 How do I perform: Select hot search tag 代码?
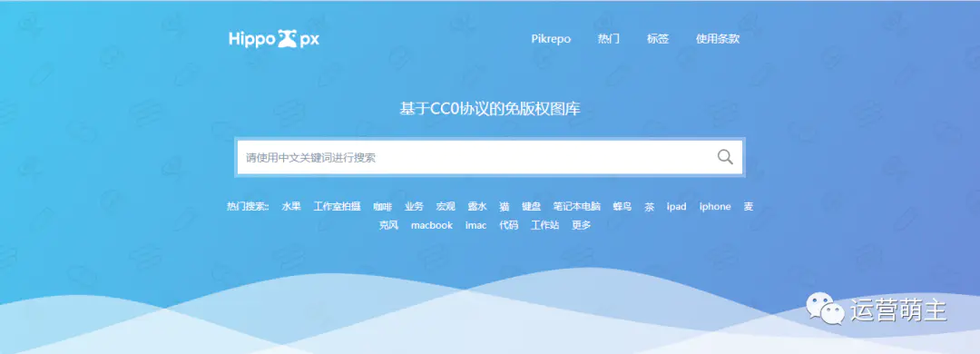(508, 225)
